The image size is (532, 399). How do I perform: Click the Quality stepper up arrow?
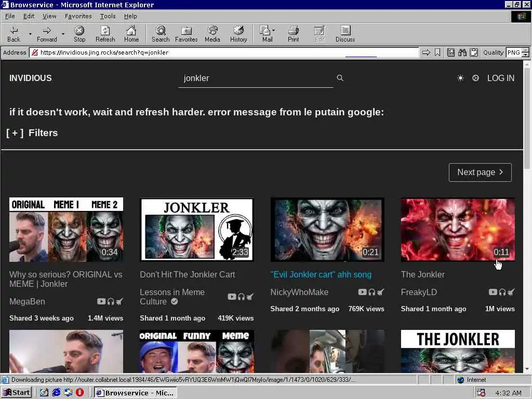[526, 50]
